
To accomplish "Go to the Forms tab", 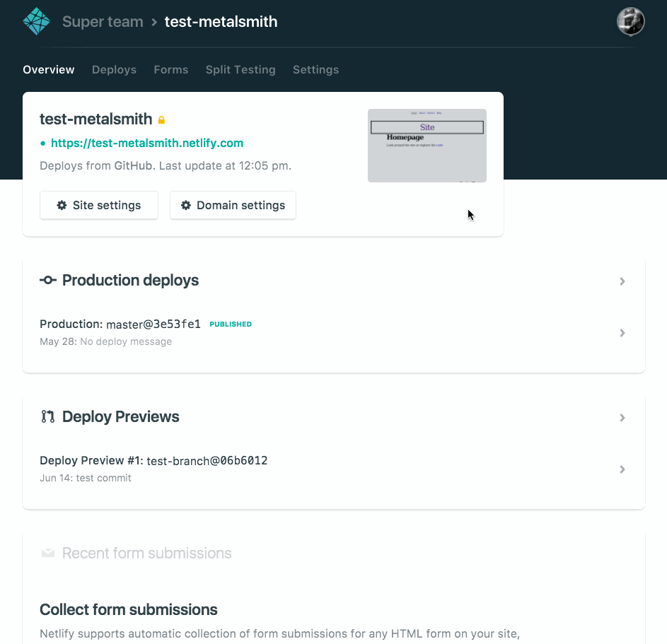I will click(x=171, y=69).
